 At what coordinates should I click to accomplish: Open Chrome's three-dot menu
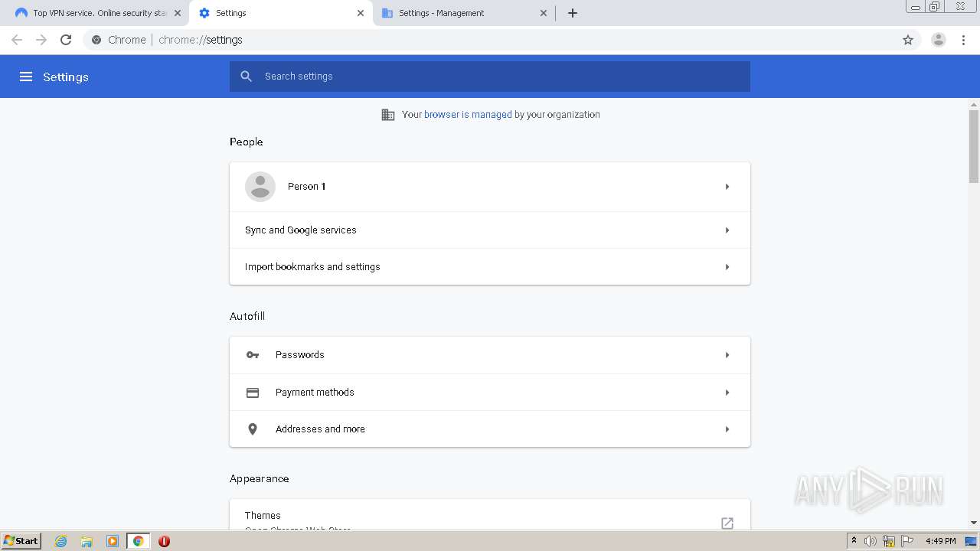[964, 40]
